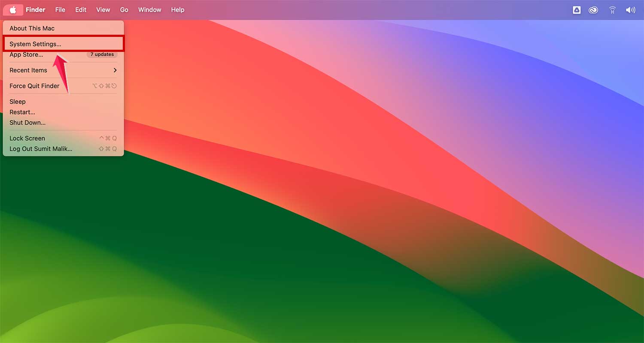Image resolution: width=644 pixels, height=343 pixels.
Task: Open the volume control speaker icon
Action: [x=630, y=10]
